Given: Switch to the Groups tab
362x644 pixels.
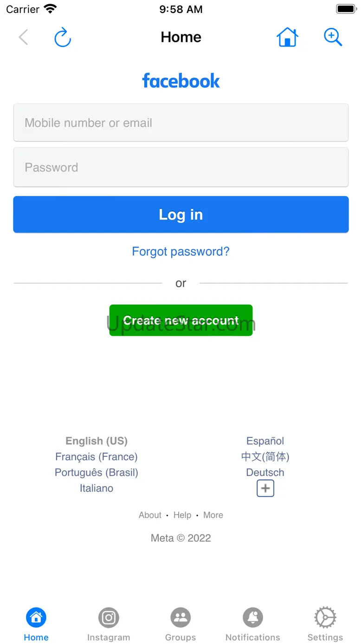Looking at the screenshot, I should click(181, 624).
